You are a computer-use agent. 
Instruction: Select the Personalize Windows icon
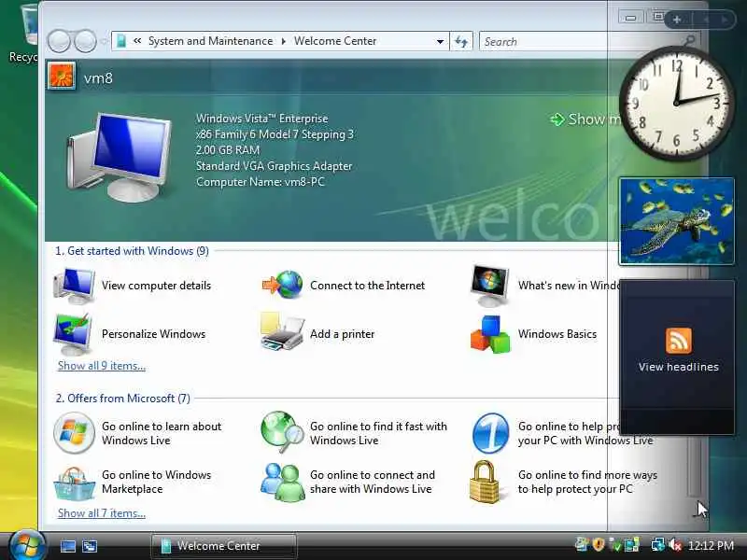73,334
